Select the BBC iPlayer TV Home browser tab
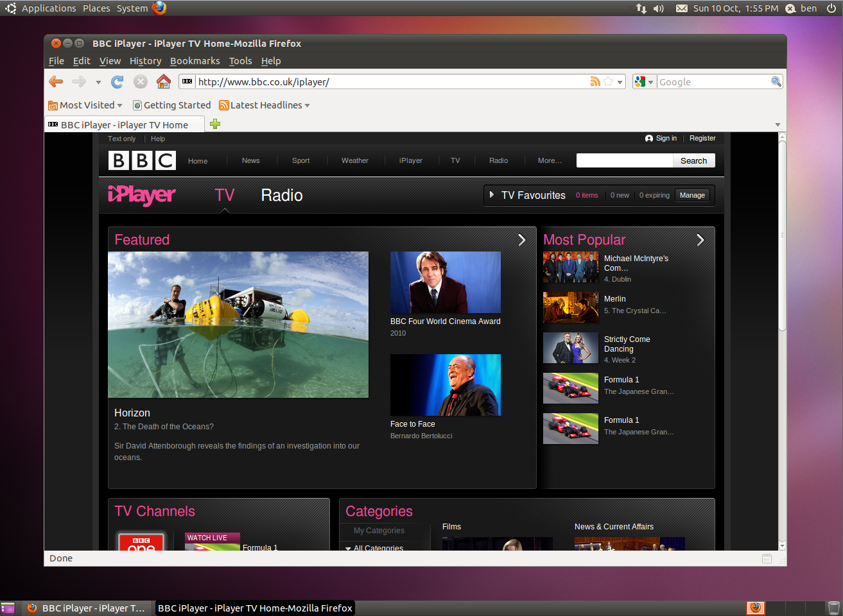 (x=125, y=124)
